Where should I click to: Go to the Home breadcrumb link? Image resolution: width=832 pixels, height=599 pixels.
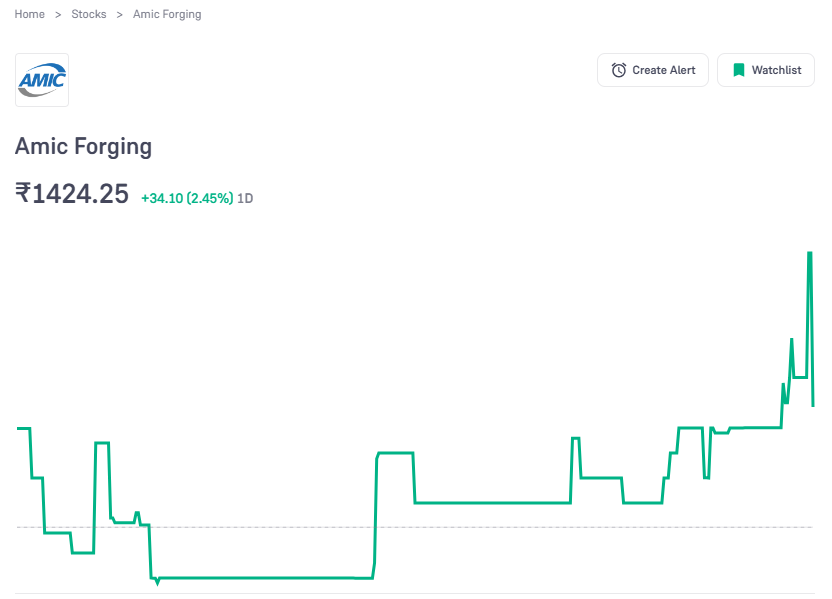point(29,14)
